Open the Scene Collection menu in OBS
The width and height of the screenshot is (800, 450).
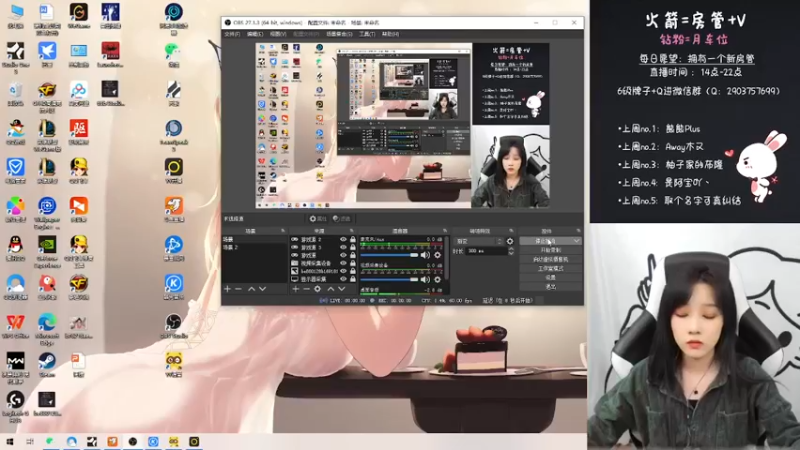pos(339,34)
